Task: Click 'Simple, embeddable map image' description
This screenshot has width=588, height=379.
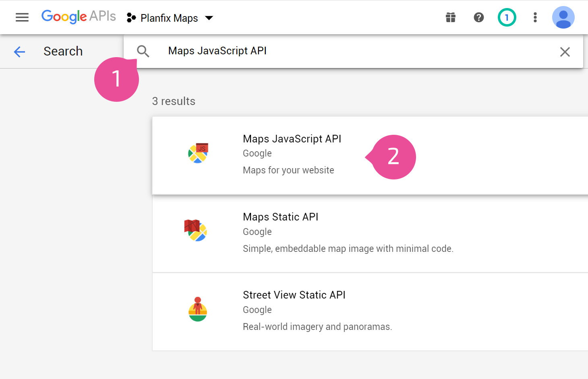Action: tap(348, 249)
